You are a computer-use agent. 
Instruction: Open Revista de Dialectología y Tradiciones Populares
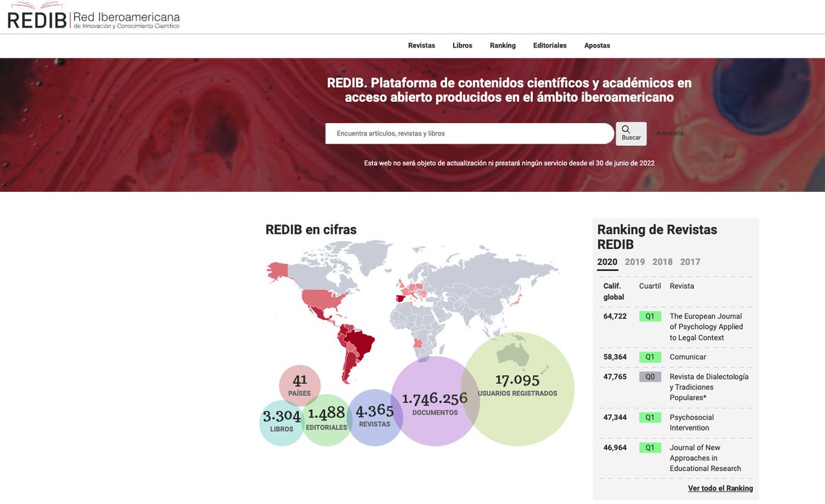pyautogui.click(x=709, y=387)
